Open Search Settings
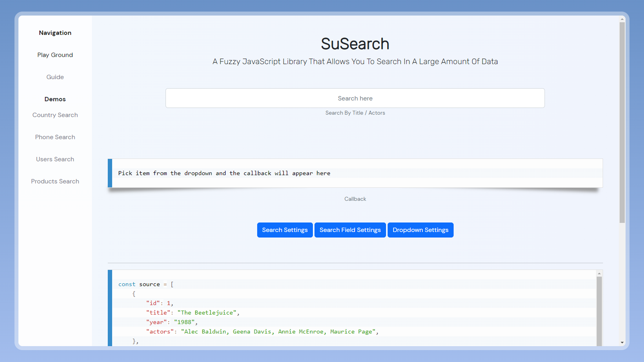This screenshot has height=362, width=644. 285,230
